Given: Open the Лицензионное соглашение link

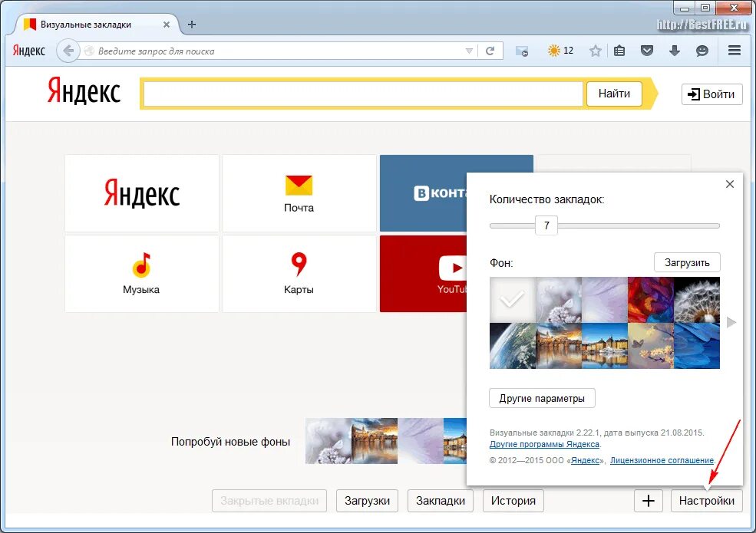Looking at the screenshot, I should click(x=662, y=460).
